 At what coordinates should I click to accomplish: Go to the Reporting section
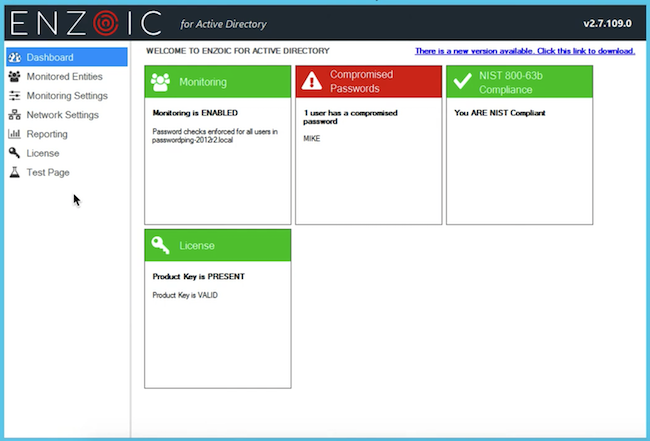pos(47,134)
